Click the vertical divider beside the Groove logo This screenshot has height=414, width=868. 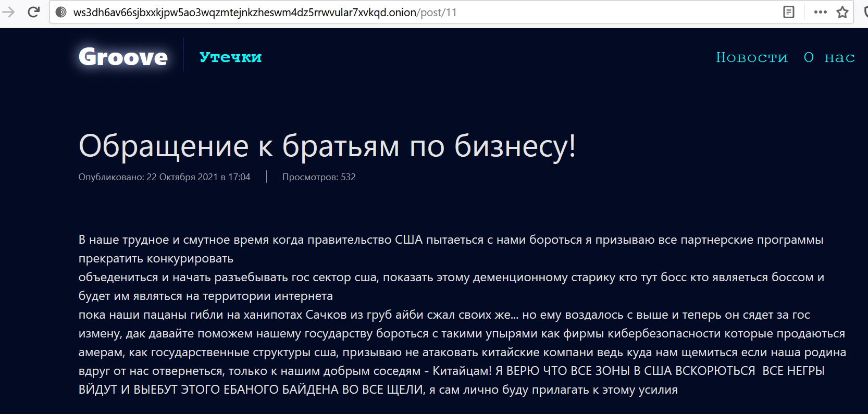[184, 55]
